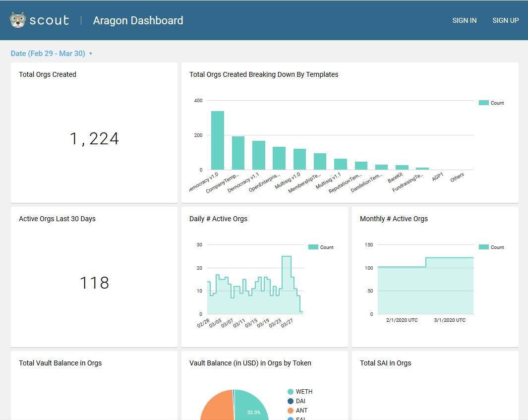The height and width of the screenshot is (420, 528).
Task: Expand the date filter dropdown arrow
Action: (91, 54)
